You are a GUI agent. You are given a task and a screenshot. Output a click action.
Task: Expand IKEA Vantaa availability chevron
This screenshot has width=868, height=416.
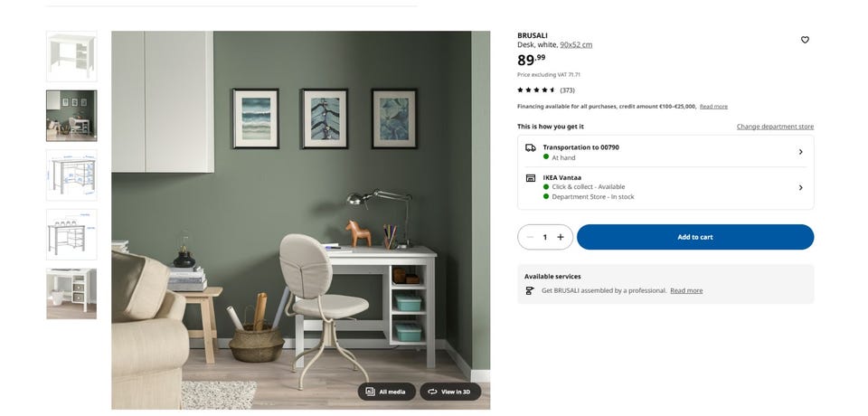[x=800, y=188]
